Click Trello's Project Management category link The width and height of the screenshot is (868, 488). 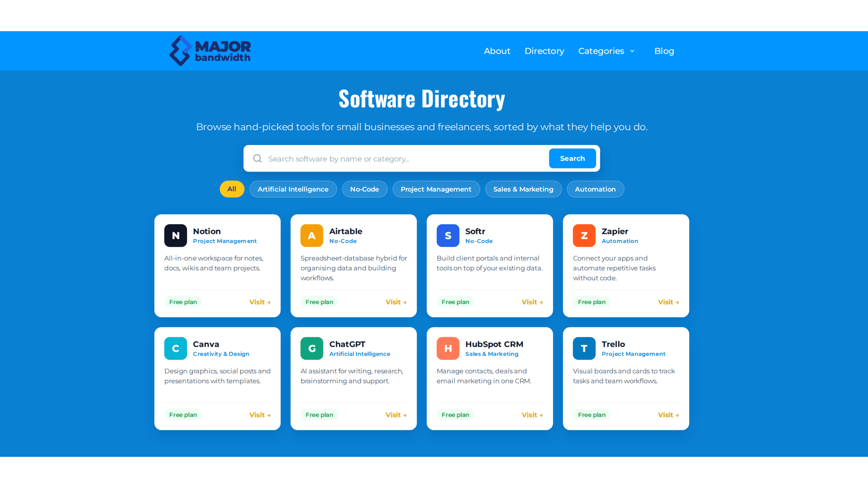point(634,354)
